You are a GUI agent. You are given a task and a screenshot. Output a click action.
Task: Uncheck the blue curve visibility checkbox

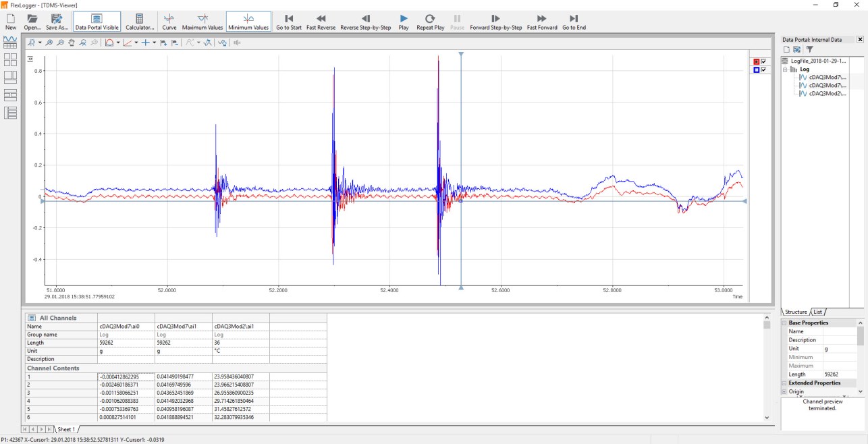(x=763, y=70)
